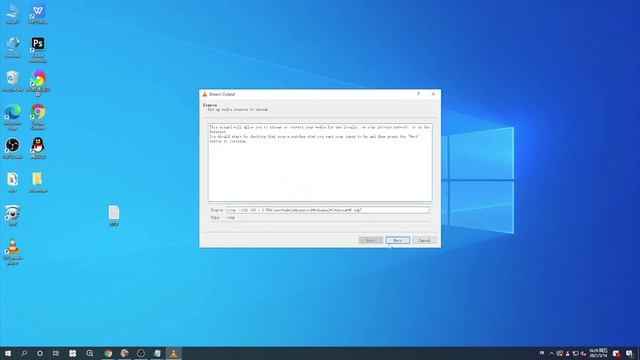Open Task View on taskbar
The height and width of the screenshot is (360, 640).
pyautogui.click(x=56, y=353)
